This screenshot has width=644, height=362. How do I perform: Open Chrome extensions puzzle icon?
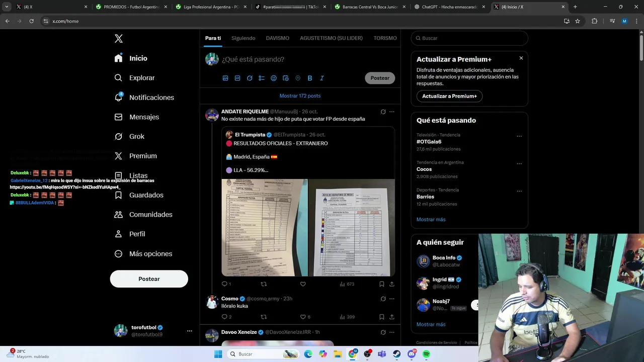(x=595, y=21)
